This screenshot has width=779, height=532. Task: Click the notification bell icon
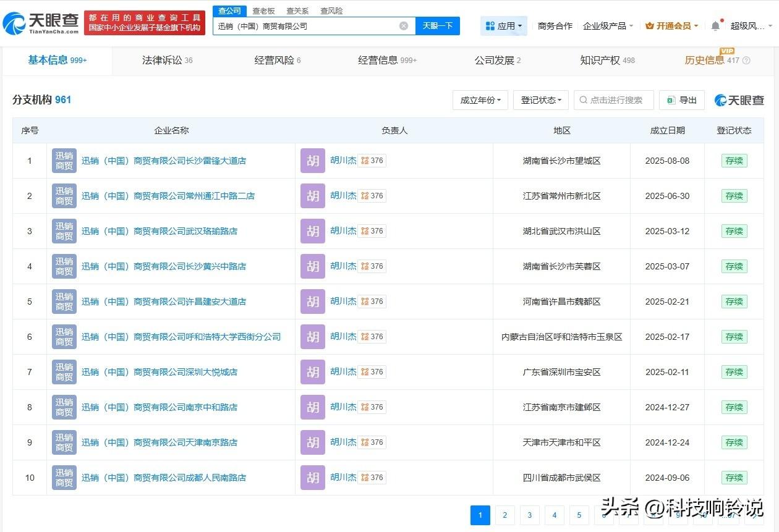[715, 26]
